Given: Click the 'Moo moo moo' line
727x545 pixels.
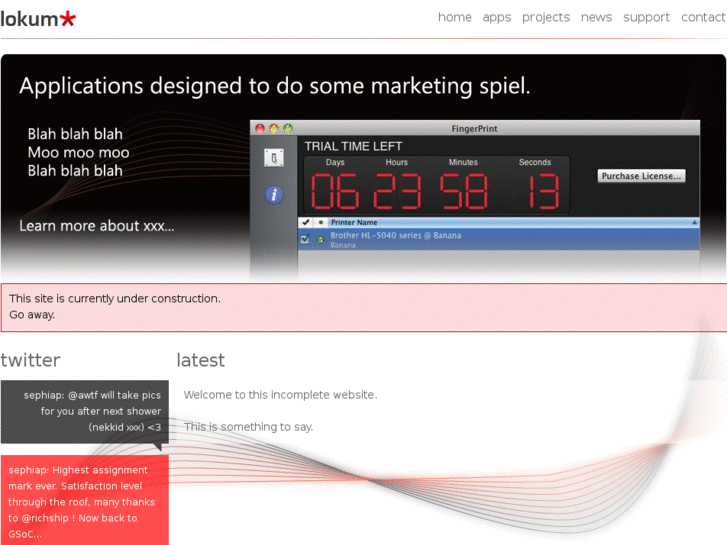Looking at the screenshot, I should click(x=78, y=153).
